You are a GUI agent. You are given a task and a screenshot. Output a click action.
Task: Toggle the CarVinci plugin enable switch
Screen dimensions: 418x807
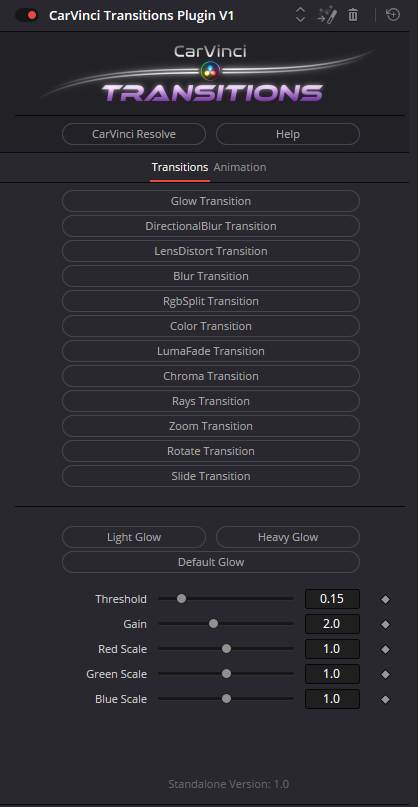point(27,15)
